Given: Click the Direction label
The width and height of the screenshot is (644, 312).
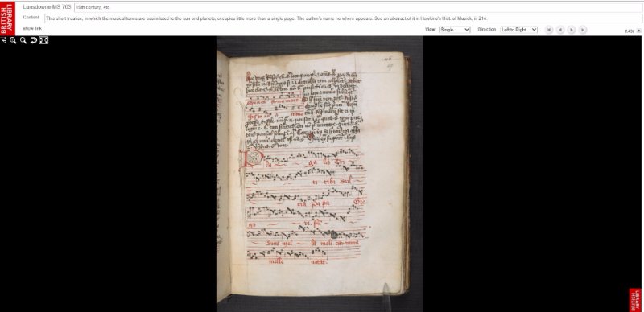Looking at the screenshot, I should pos(487,30).
